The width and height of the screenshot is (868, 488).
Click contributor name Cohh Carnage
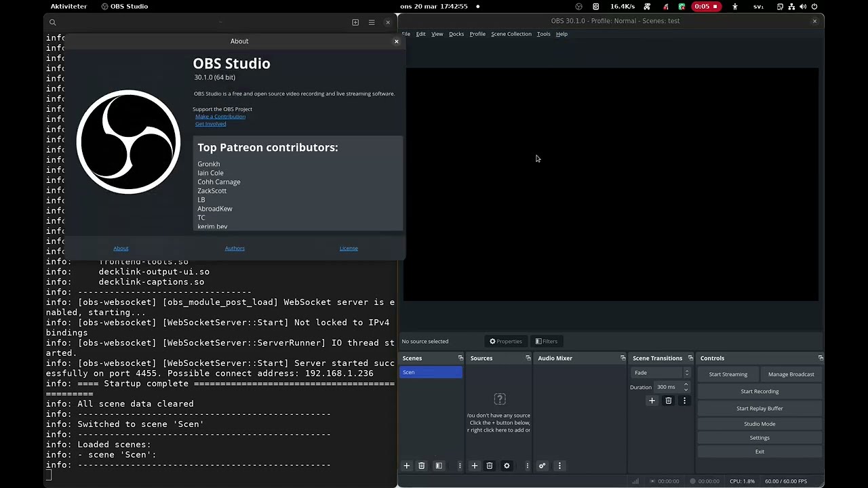tap(219, 182)
